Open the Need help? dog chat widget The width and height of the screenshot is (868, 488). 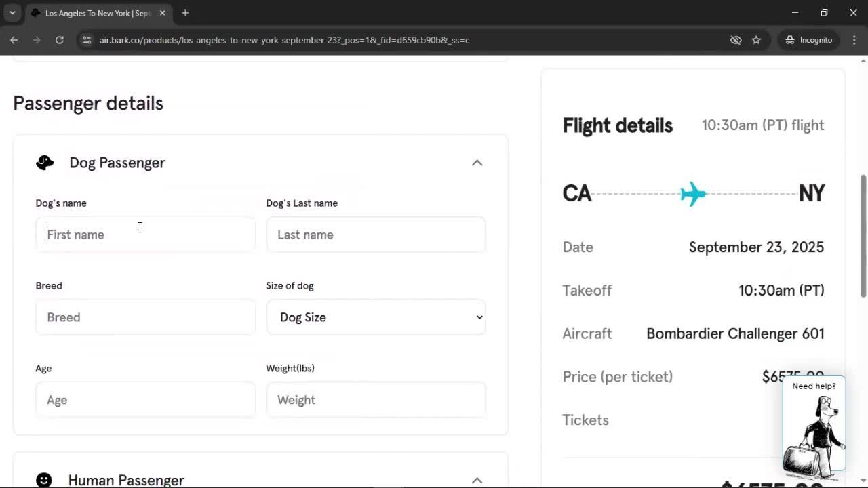pos(814,425)
